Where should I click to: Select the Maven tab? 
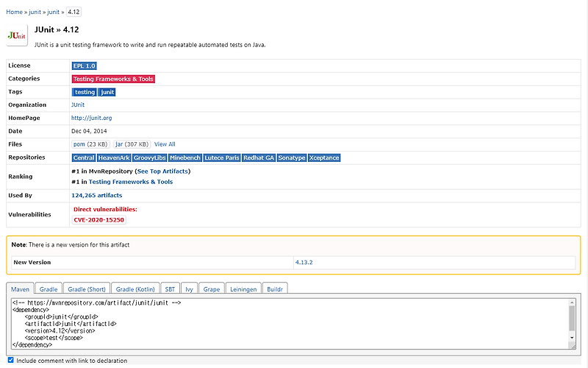pyautogui.click(x=21, y=289)
